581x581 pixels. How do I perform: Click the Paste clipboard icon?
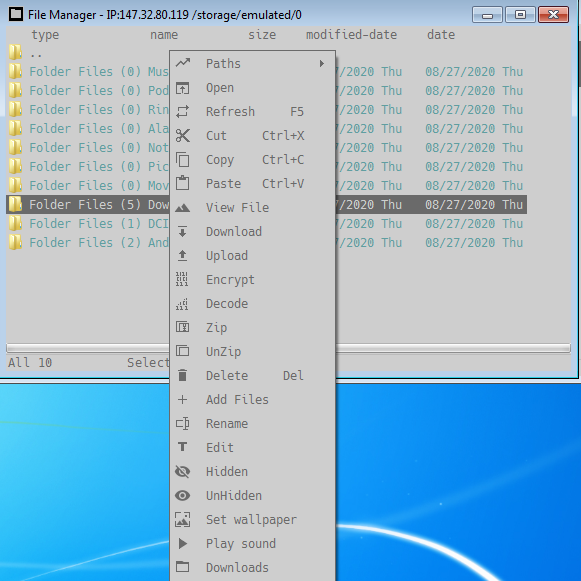point(183,183)
